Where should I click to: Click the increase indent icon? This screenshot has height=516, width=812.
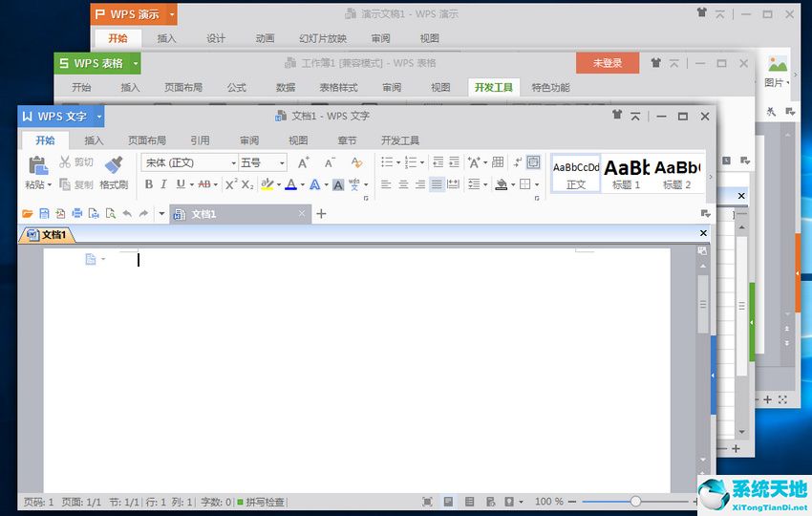point(454,162)
